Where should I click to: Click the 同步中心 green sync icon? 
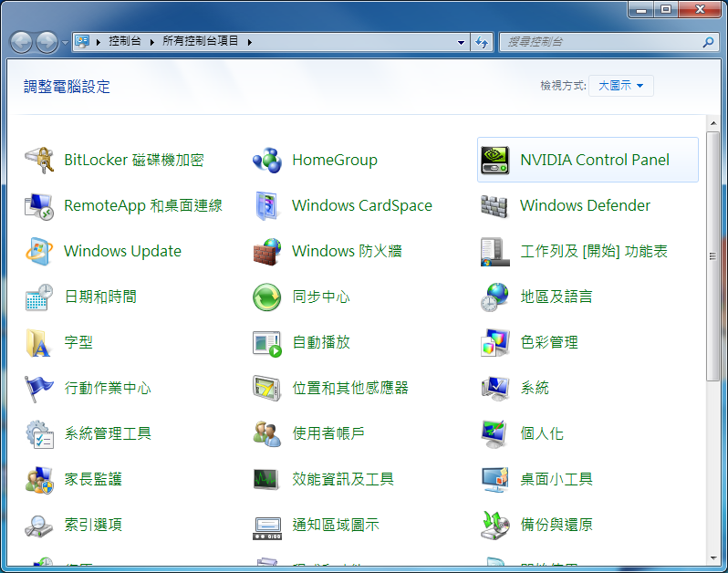pos(267,297)
